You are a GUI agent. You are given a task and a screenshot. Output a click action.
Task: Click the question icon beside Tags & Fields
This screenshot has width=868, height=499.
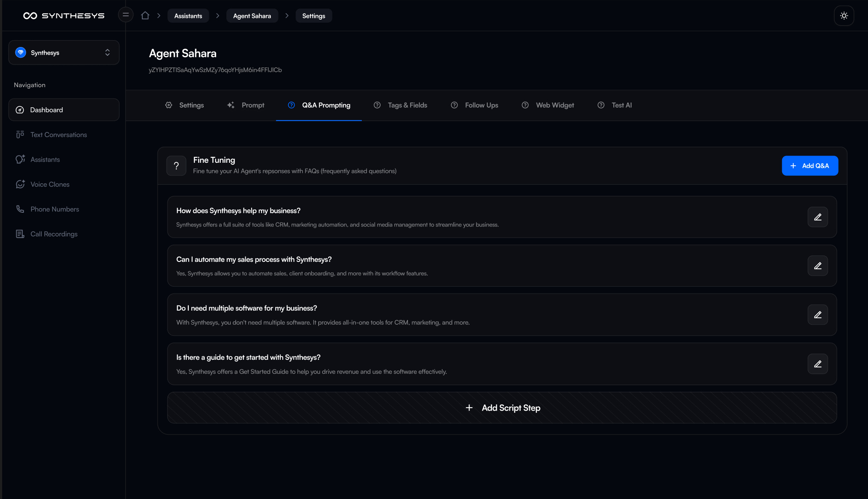(x=377, y=105)
